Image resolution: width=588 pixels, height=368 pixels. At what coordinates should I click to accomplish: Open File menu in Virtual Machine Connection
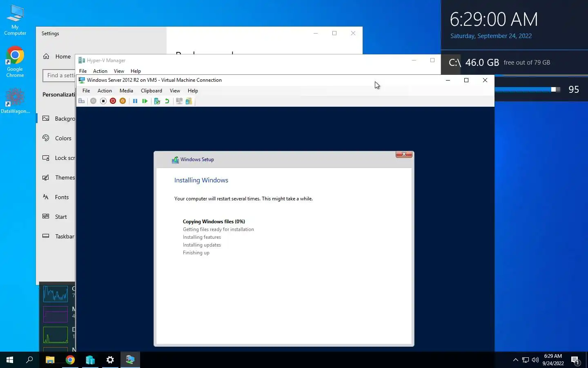86,91
